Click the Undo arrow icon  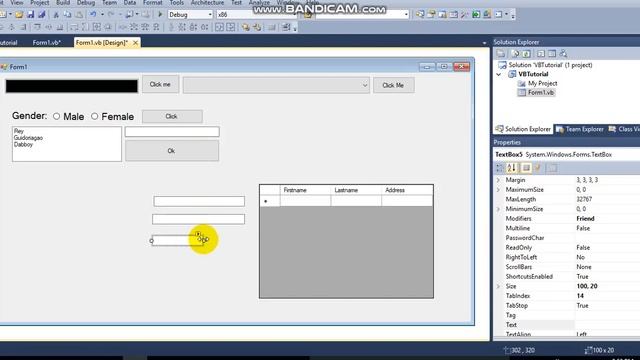pos(93,15)
